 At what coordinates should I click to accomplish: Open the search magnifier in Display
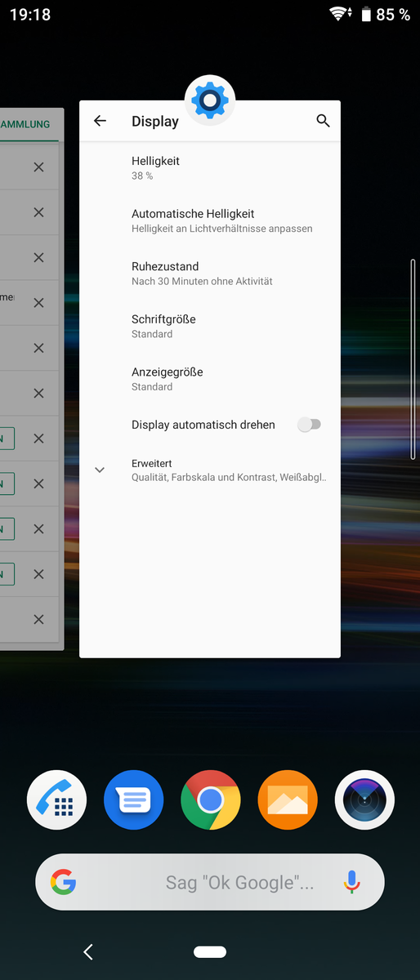(x=323, y=121)
